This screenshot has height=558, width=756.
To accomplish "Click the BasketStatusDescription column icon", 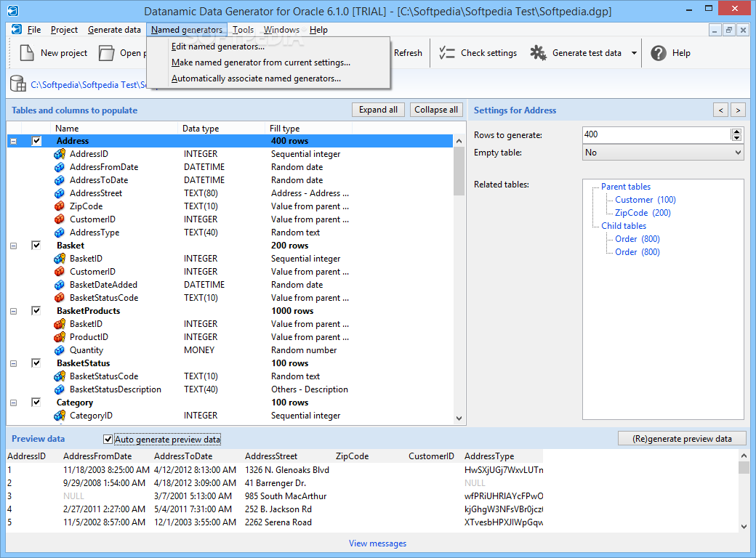I will pyautogui.click(x=60, y=389).
